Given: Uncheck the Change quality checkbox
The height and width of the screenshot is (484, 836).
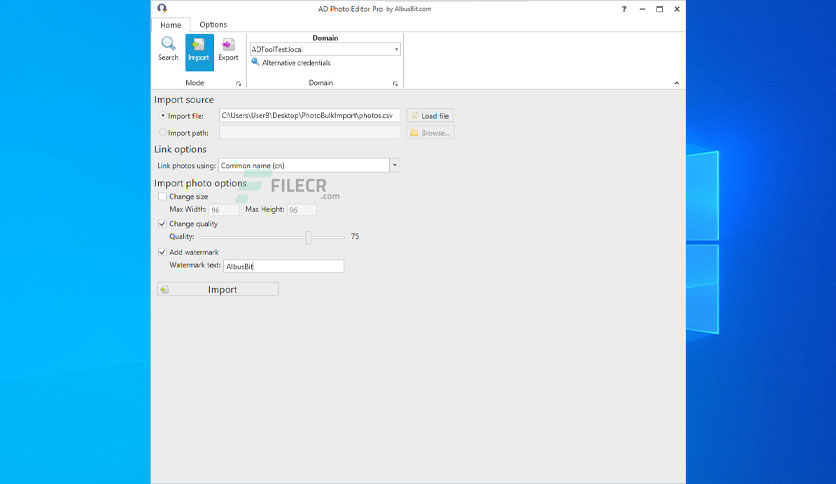Looking at the screenshot, I should coord(162,224).
